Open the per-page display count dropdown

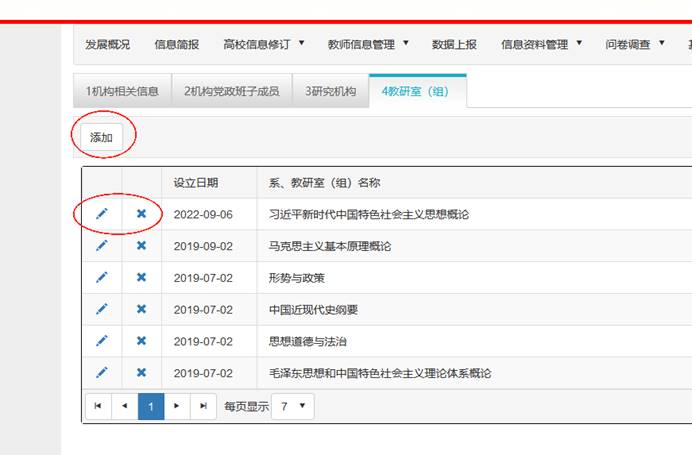(292, 406)
